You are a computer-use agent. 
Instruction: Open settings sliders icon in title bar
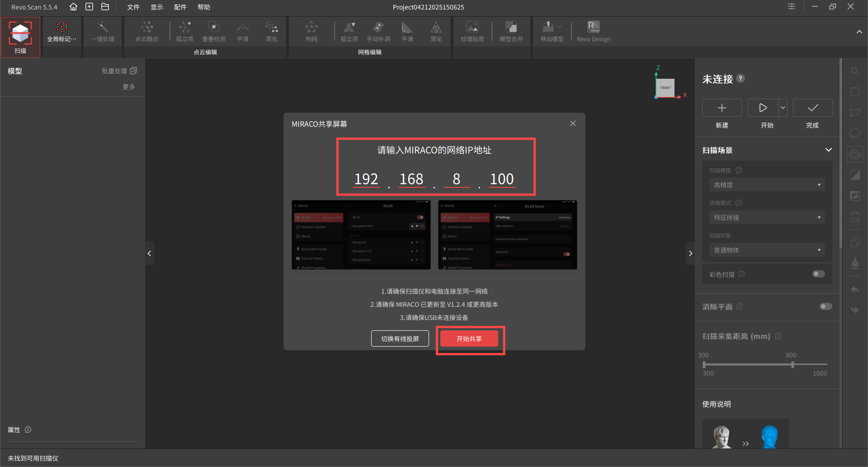792,7
